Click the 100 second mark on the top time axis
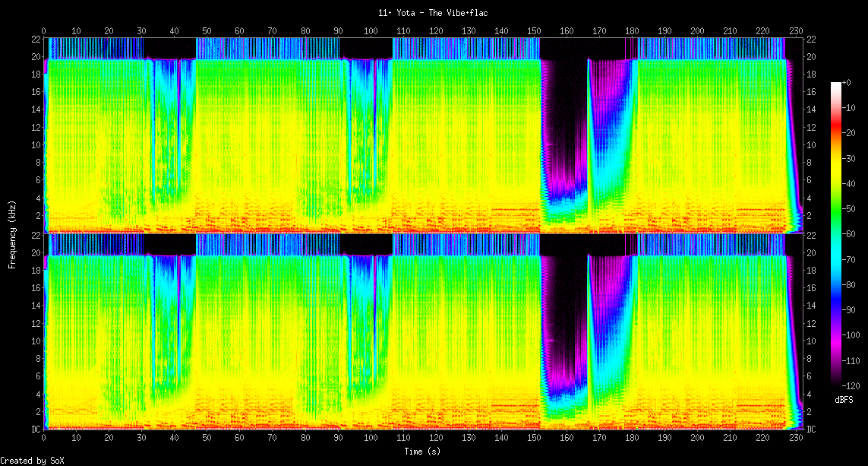This screenshot has height=466, width=868. [371, 30]
